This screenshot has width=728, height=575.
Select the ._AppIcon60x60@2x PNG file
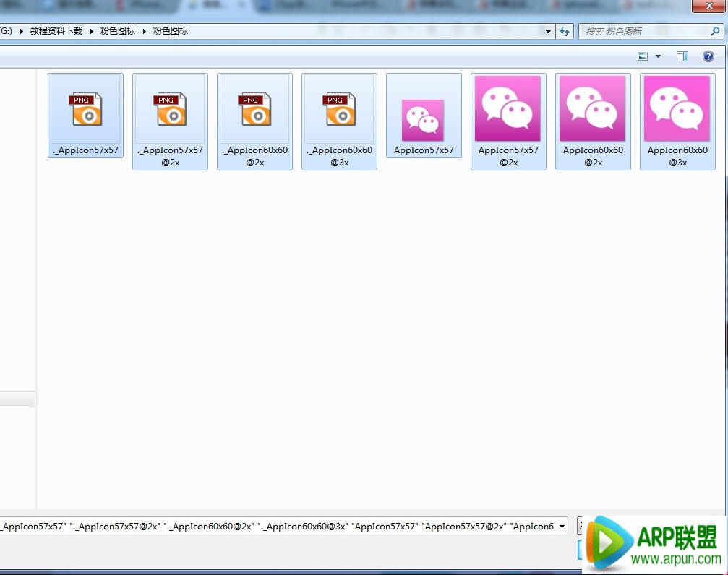point(254,110)
